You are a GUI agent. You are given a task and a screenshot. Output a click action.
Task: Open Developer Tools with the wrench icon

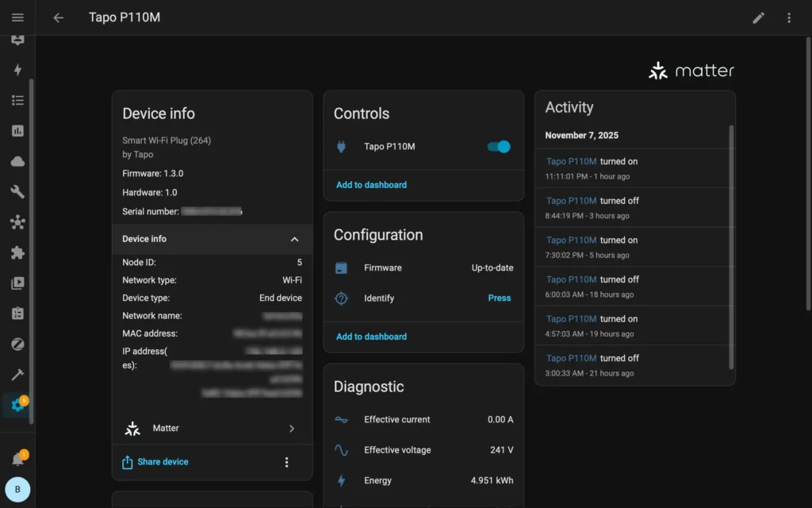pos(17,191)
